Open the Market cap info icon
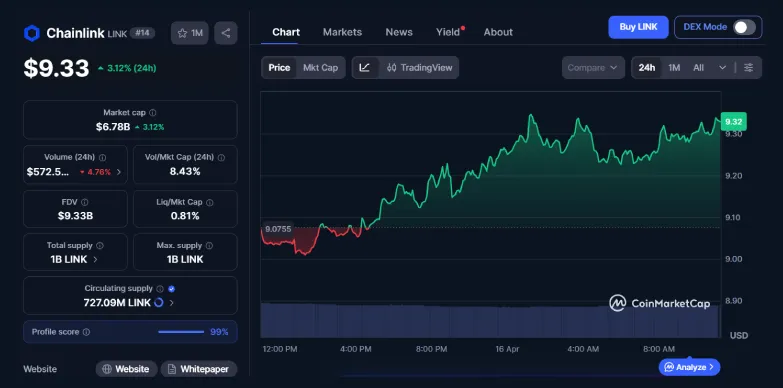Viewport: 783px width, 388px height. click(153, 113)
